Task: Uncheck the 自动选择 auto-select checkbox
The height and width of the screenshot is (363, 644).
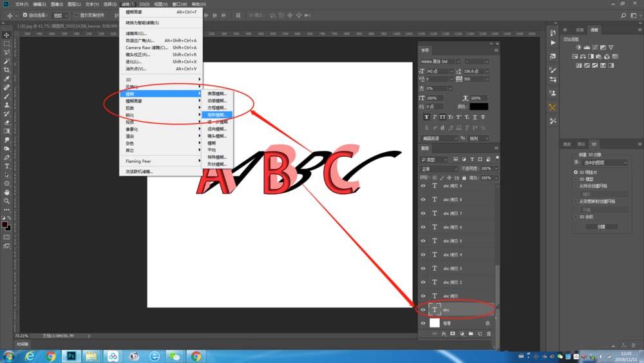Action: click(25, 15)
